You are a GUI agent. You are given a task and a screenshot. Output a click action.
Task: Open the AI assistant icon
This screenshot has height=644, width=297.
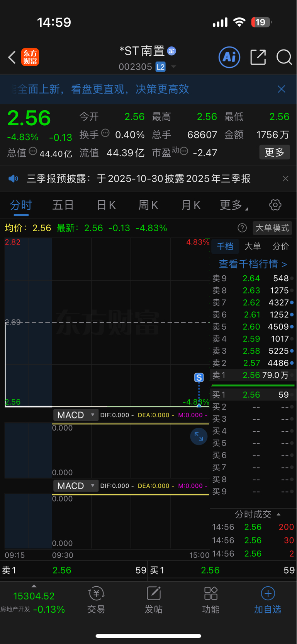click(x=229, y=57)
